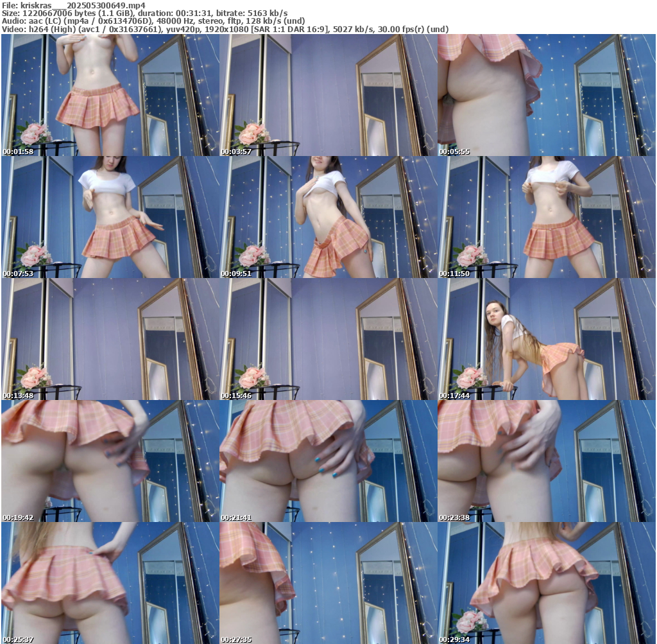Viewport: 657px width, 644px height.
Task: Select the thumbnail frame stamped 00:03:57
Action: tap(328, 95)
